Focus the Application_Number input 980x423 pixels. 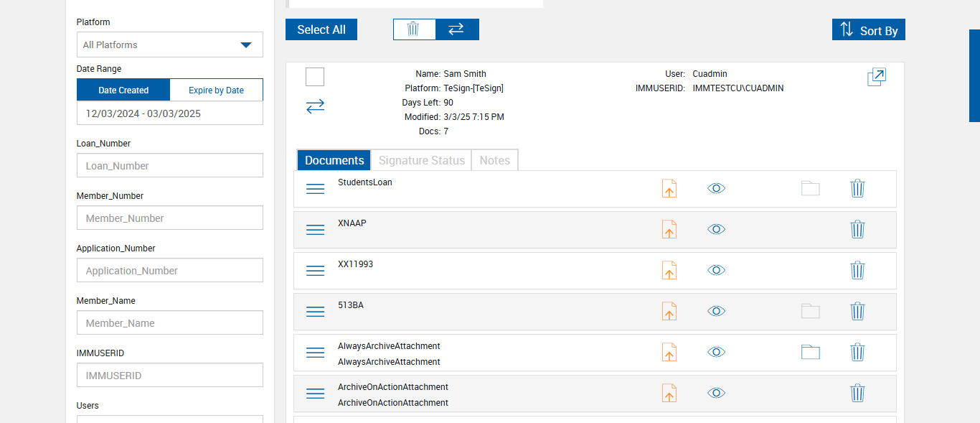[170, 270]
